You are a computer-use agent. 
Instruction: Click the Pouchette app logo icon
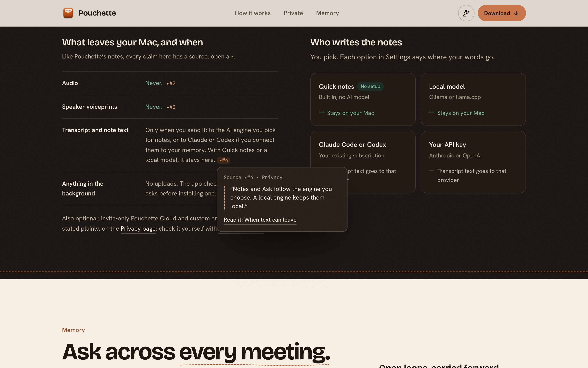pos(68,13)
